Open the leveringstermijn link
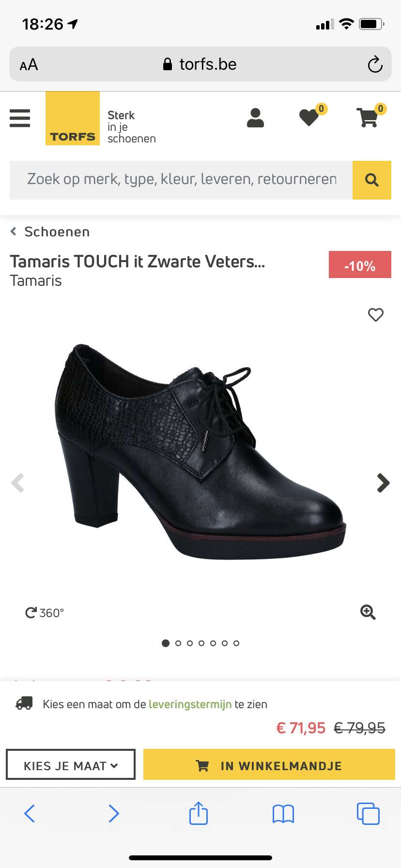401x868 pixels. (190, 704)
